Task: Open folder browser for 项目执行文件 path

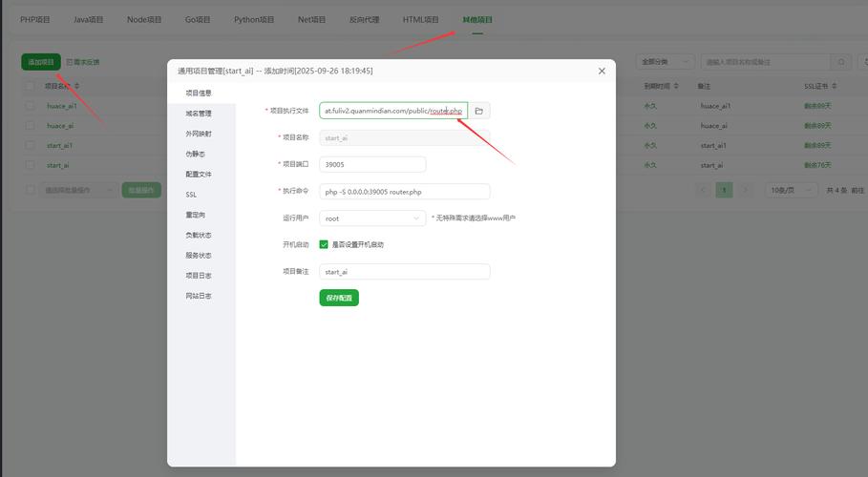Action: pos(478,111)
